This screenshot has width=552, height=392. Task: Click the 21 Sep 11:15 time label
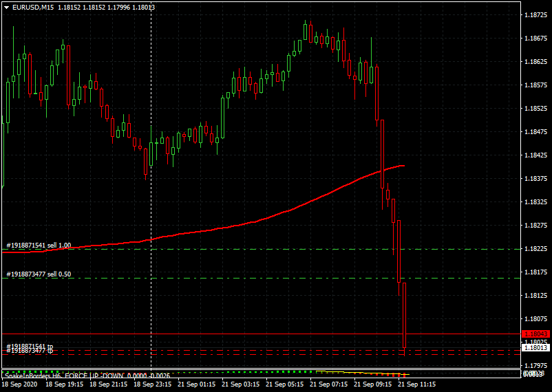pos(417,384)
